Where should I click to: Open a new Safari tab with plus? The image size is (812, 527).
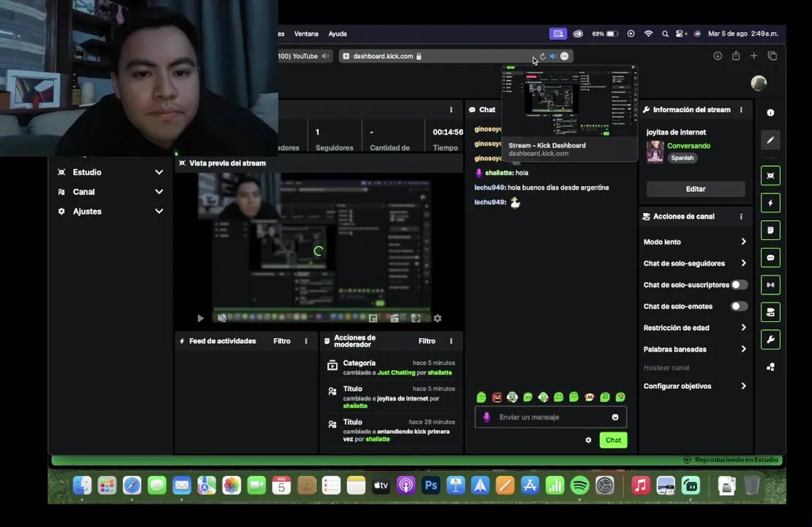tap(754, 56)
